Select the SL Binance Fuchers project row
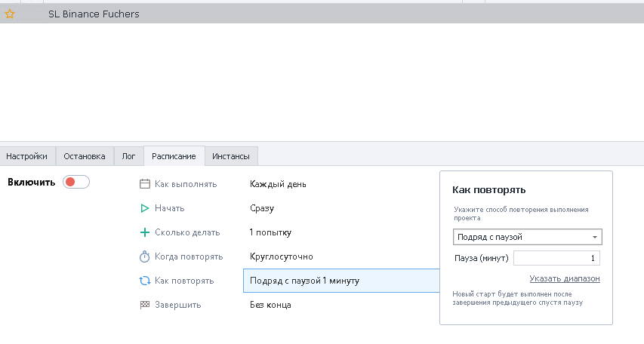Image resolution: width=644 pixels, height=344 pixels. pos(94,14)
